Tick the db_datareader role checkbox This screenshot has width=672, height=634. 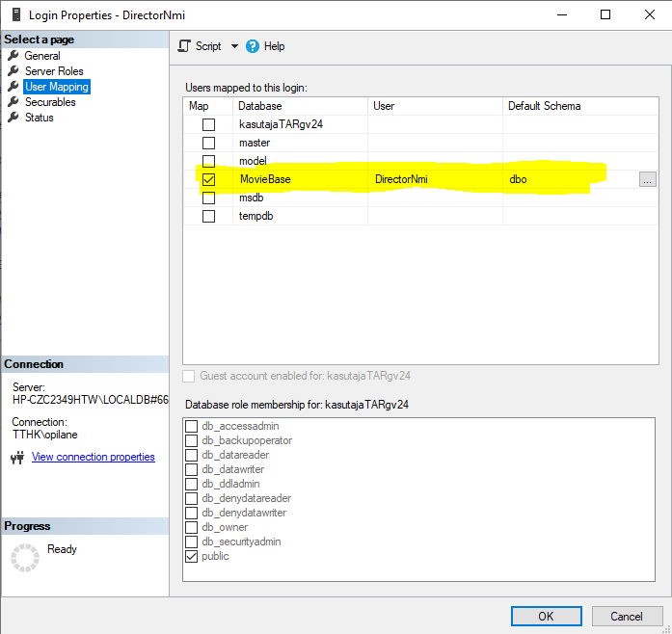(x=192, y=455)
